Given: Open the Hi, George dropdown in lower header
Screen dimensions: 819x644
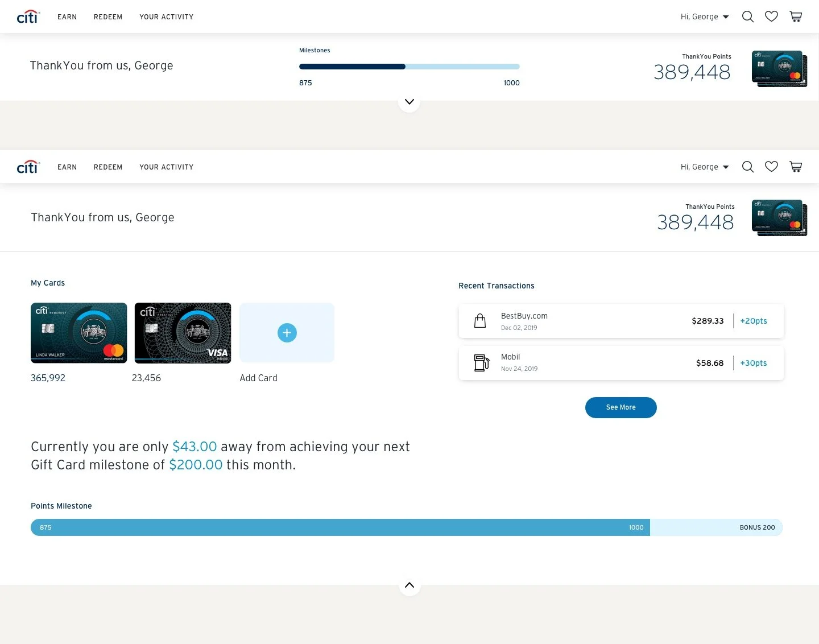Looking at the screenshot, I should 705,167.
